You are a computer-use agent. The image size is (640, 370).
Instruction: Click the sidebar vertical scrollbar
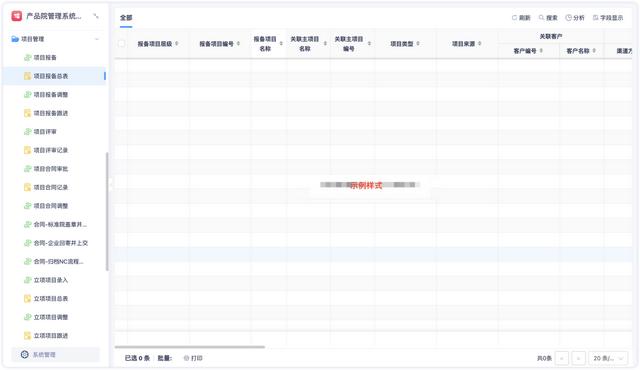[x=107, y=211]
